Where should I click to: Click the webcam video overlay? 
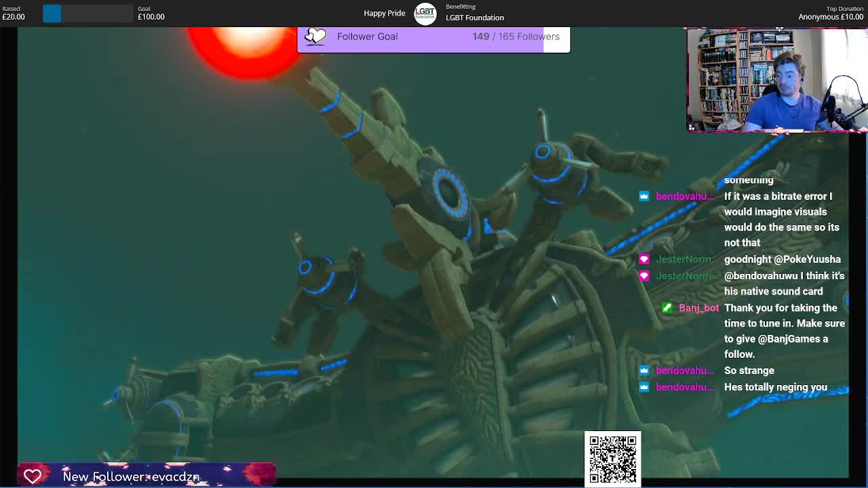coord(777,79)
